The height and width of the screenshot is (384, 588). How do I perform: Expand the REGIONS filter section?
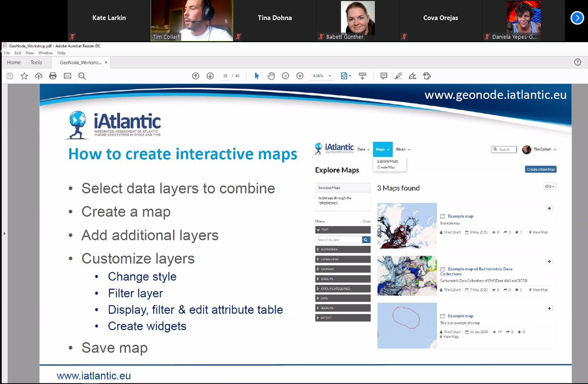pos(343,308)
